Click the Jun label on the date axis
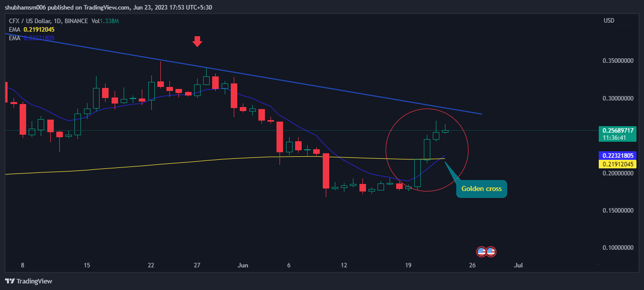This screenshot has height=290, width=644. [243, 265]
